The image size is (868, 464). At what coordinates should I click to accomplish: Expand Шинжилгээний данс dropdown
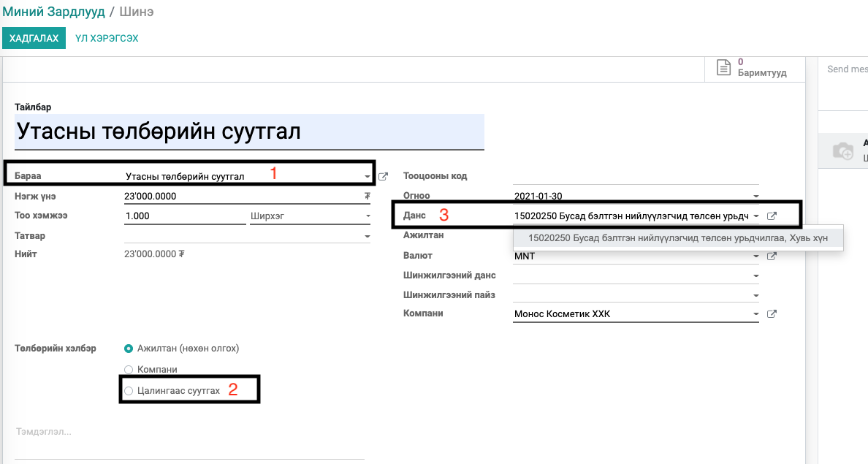click(755, 275)
